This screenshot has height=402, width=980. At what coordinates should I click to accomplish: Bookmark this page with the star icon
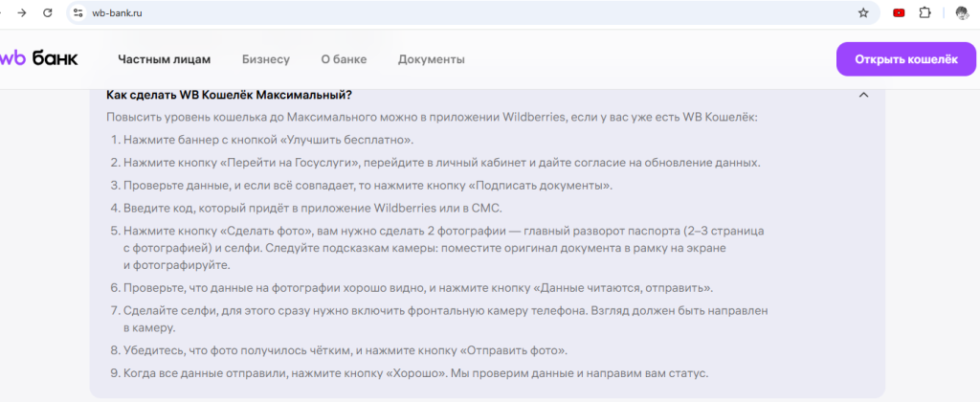click(863, 12)
